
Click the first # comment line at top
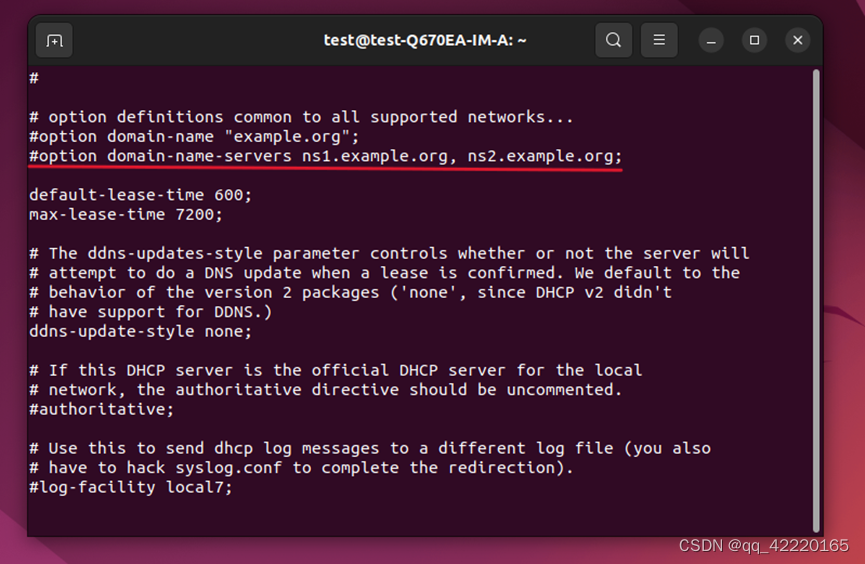pos(34,78)
